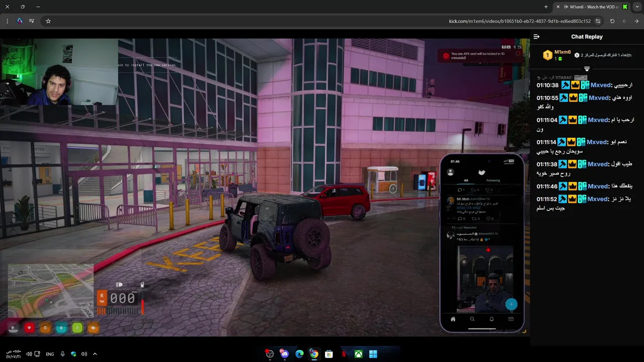Open OBS Studio from taskbar
Image resolution: width=644 pixels, height=362 pixels.
tap(270, 354)
